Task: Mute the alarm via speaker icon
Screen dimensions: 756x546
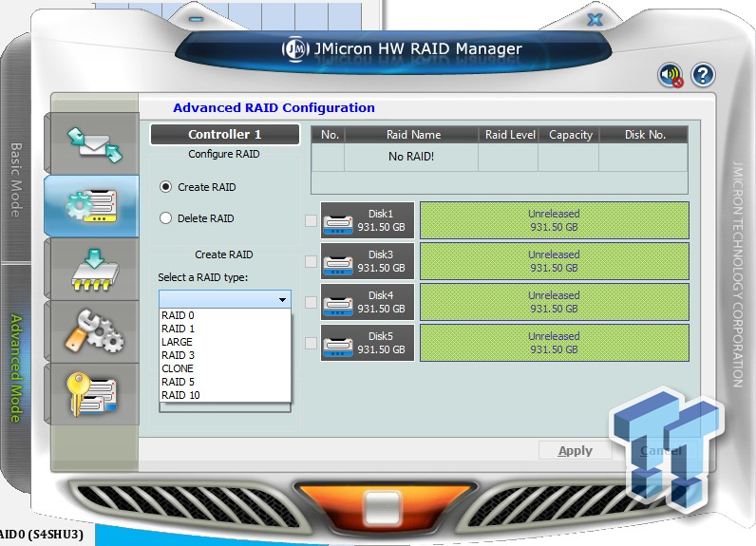Action: pyautogui.click(x=671, y=76)
